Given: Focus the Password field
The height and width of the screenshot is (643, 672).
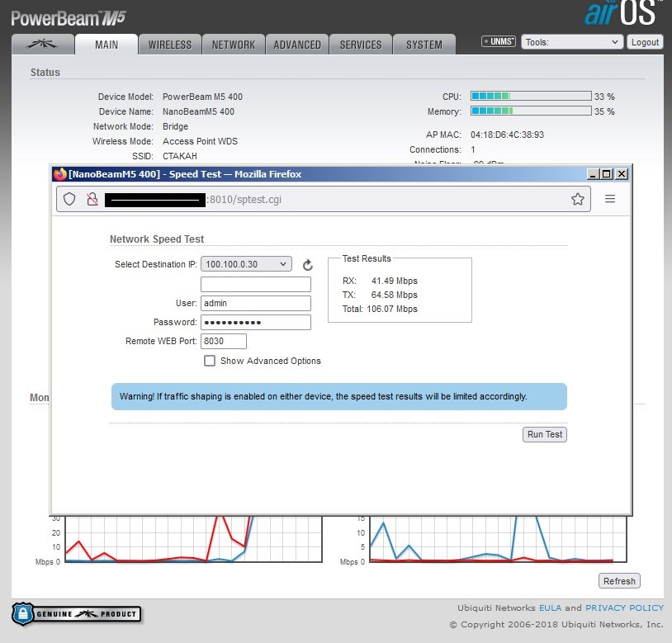Looking at the screenshot, I should point(255,322).
